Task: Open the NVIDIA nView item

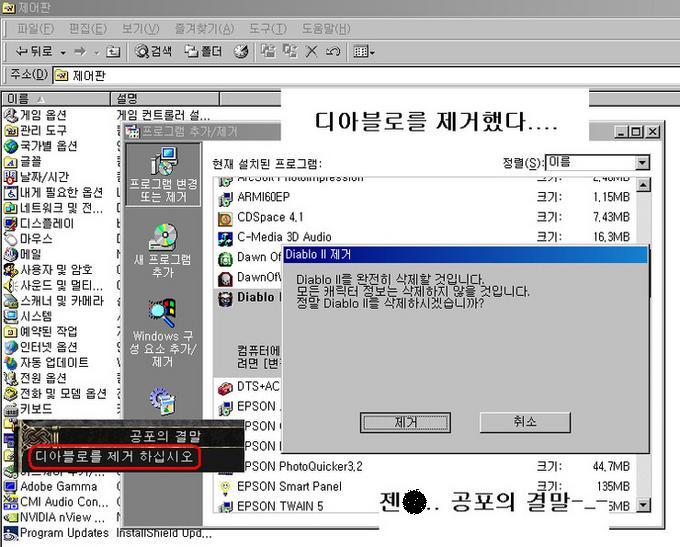Action: [55, 518]
